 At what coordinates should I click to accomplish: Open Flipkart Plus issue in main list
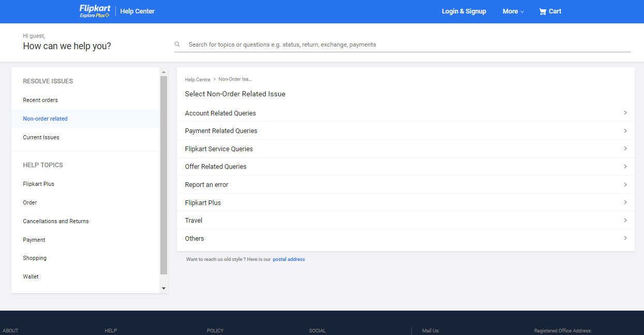coord(406,202)
